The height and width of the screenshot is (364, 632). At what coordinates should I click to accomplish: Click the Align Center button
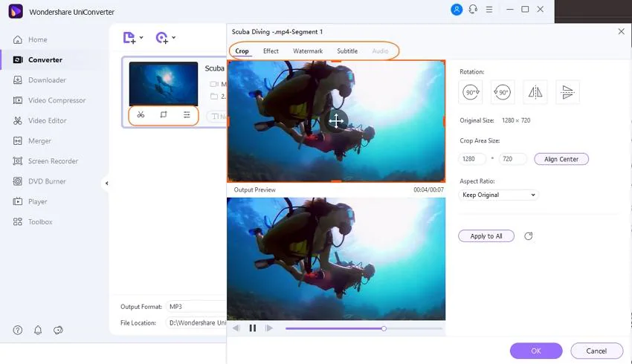click(561, 159)
